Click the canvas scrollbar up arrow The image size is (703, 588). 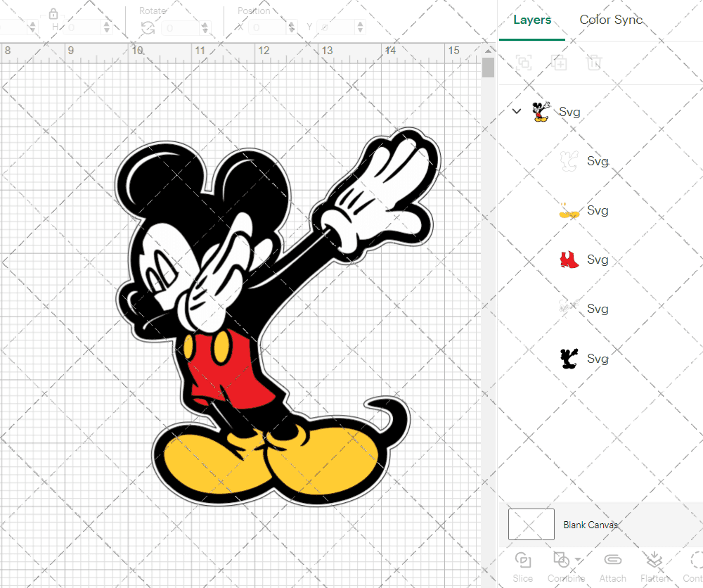[489, 51]
